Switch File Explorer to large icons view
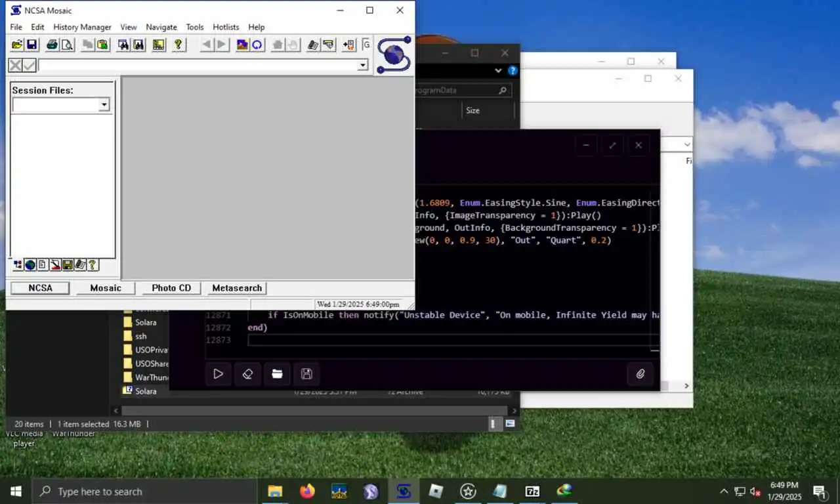This screenshot has height=504, width=840. click(510, 424)
